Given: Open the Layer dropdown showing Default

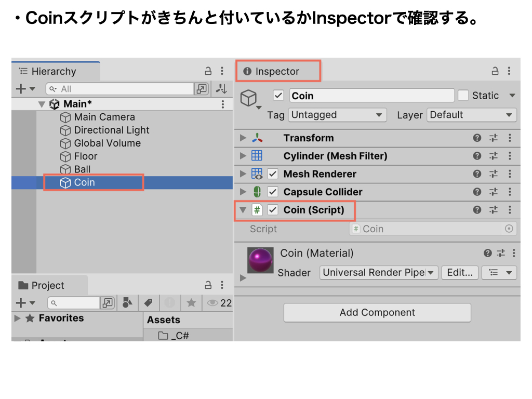Looking at the screenshot, I should tap(471, 115).
